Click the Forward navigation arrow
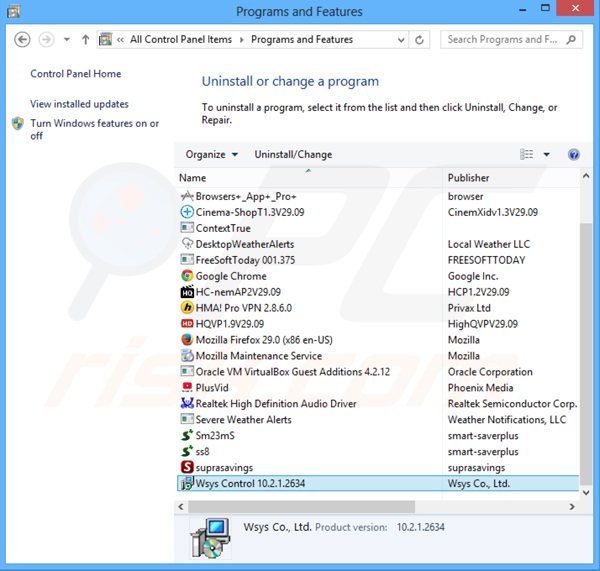The height and width of the screenshot is (571, 600). coord(46,39)
